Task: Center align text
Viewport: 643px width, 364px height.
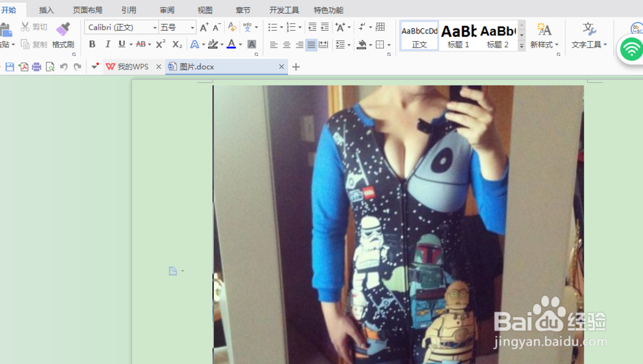Action: [x=286, y=45]
